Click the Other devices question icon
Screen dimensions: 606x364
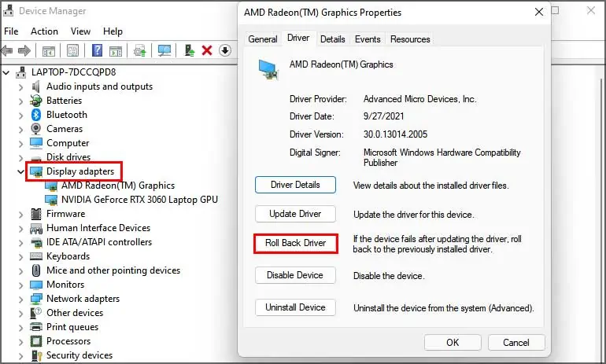coord(36,313)
